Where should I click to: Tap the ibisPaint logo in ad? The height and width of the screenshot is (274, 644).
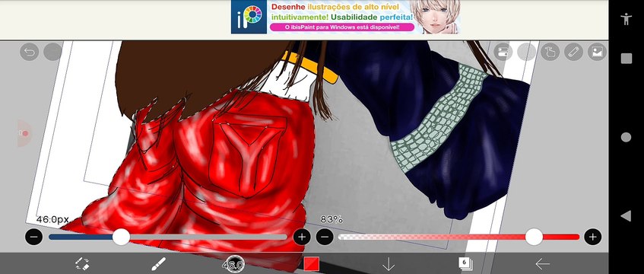tap(249, 17)
